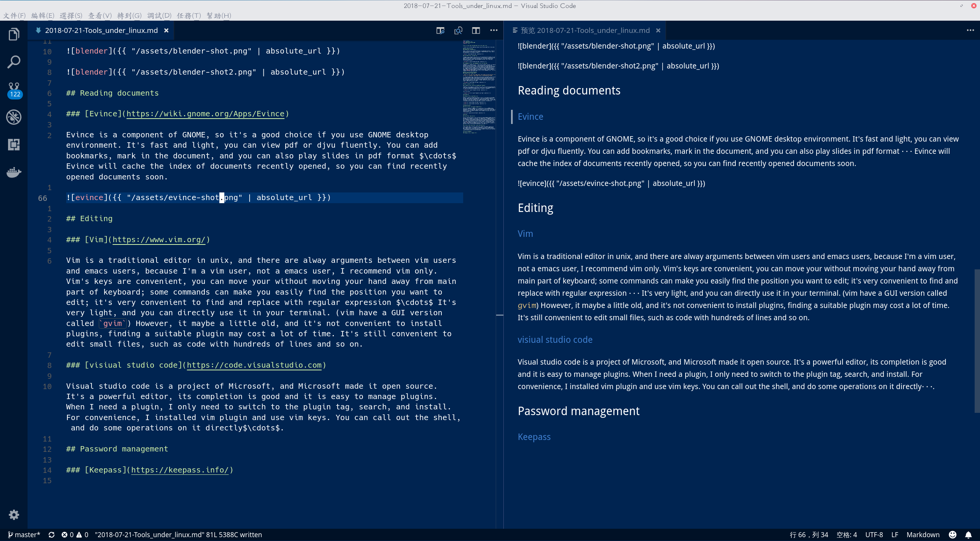Click the errors and warnings count in status bar
The width and height of the screenshot is (980, 541).
(75, 535)
